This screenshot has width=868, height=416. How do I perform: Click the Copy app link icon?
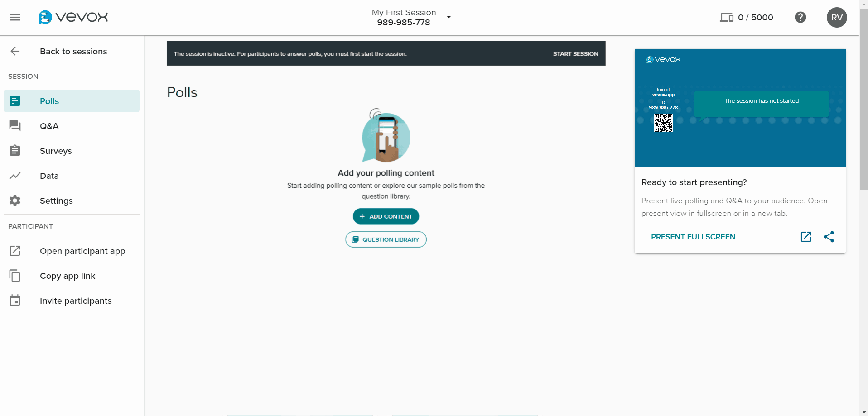point(15,276)
